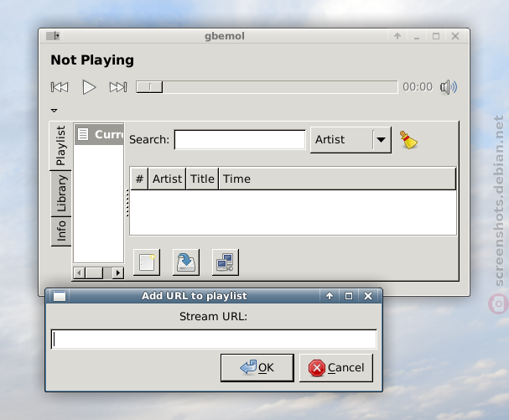Screen dimensions: 509x420
Task: Clear the search with the broom icon
Action: (x=408, y=140)
